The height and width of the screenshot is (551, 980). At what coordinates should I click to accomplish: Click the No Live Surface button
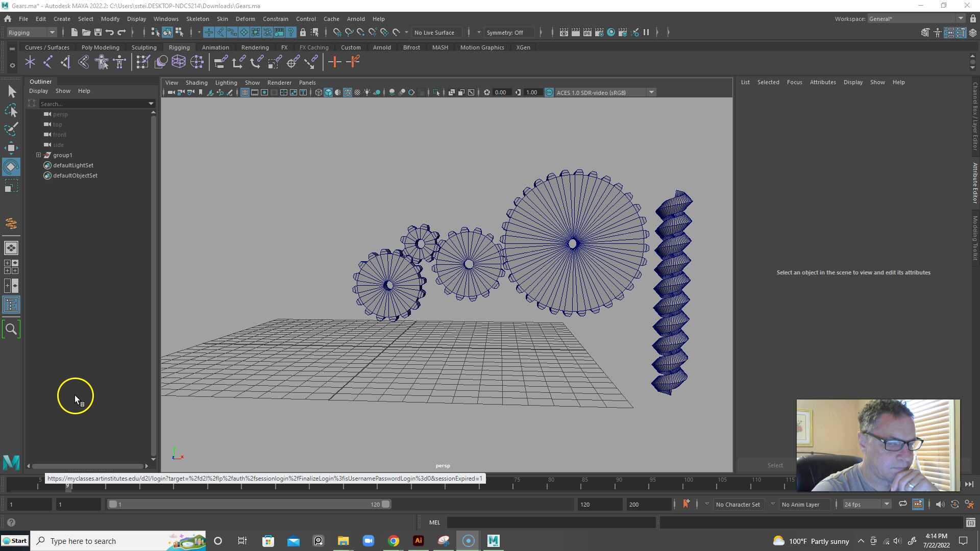point(436,32)
